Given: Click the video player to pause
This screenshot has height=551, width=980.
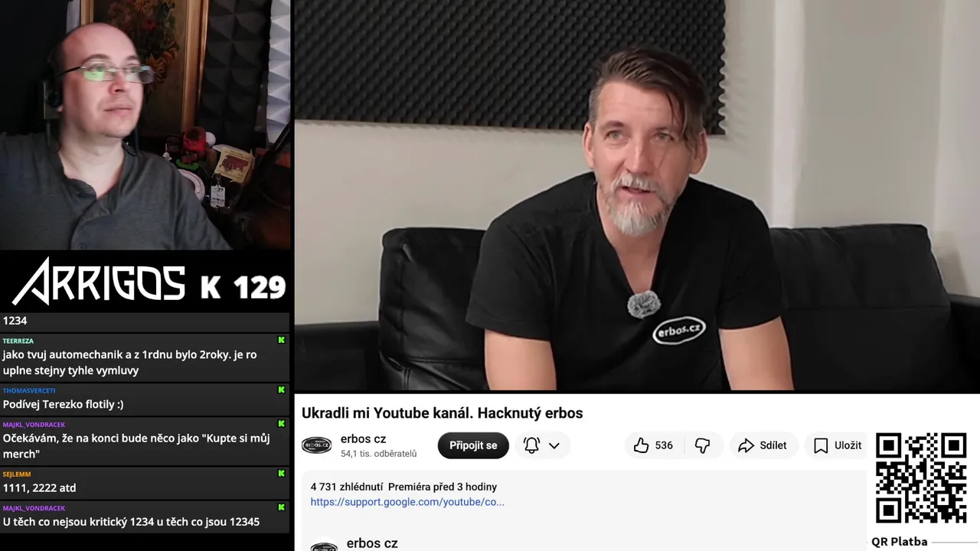Looking at the screenshot, I should coord(637,196).
